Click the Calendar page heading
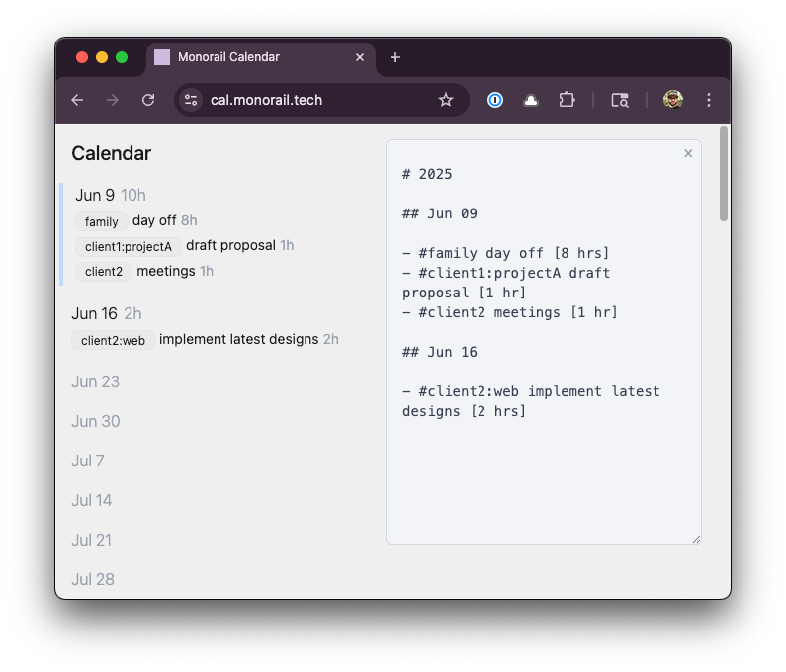Screen dimensions: 786x672 pyautogui.click(x=112, y=153)
